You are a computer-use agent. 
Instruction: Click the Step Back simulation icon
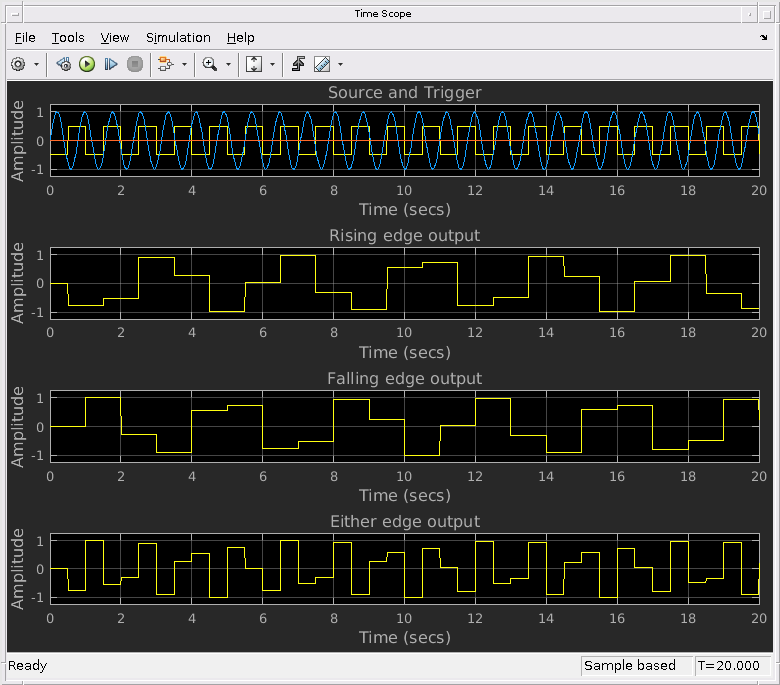tap(63, 64)
